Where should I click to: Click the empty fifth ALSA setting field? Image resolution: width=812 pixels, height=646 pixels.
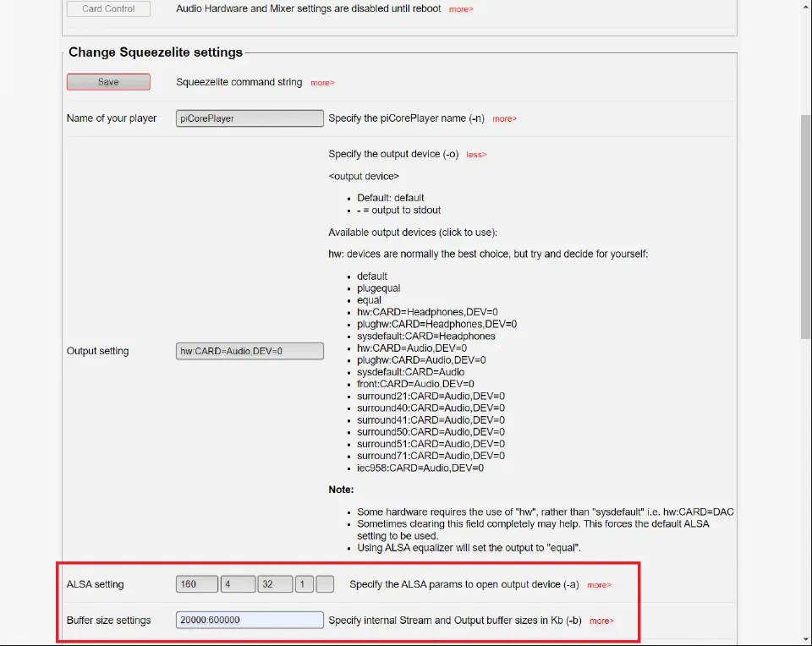(x=325, y=584)
